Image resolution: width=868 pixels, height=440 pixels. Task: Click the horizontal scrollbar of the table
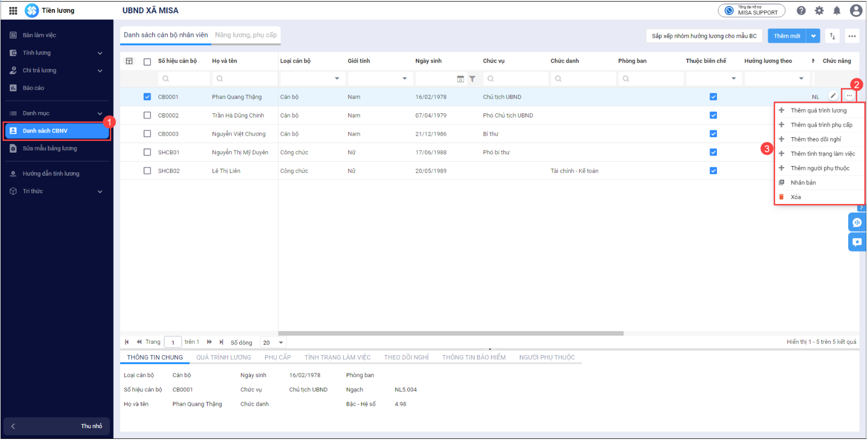(451, 334)
